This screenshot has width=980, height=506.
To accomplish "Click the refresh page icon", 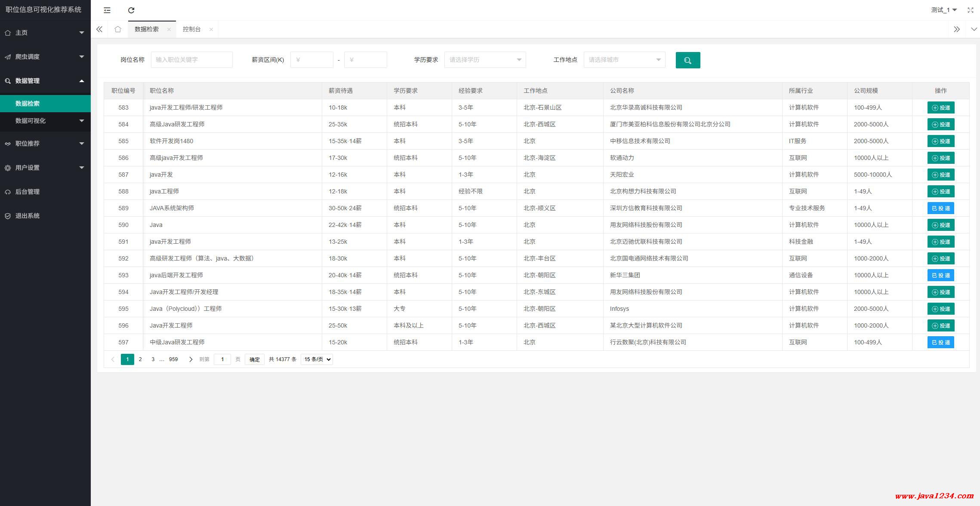I will click(131, 10).
